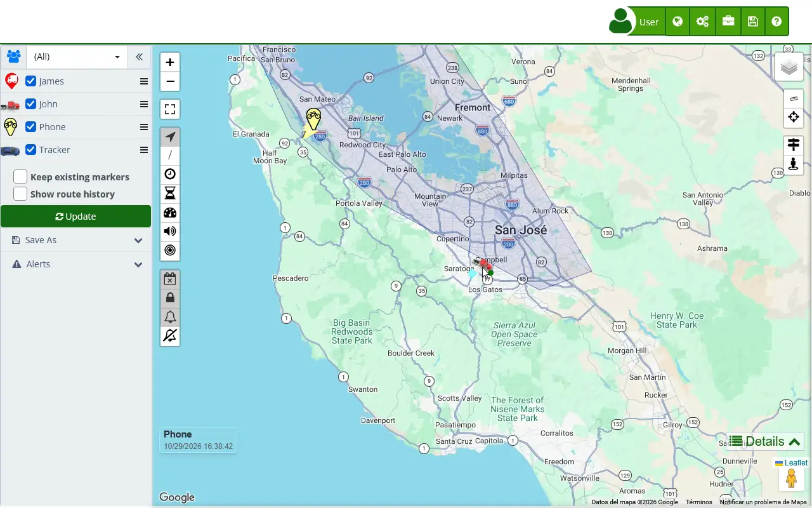Open the (All) group dropdown
The height and width of the screenshot is (508, 812).
pos(77,57)
